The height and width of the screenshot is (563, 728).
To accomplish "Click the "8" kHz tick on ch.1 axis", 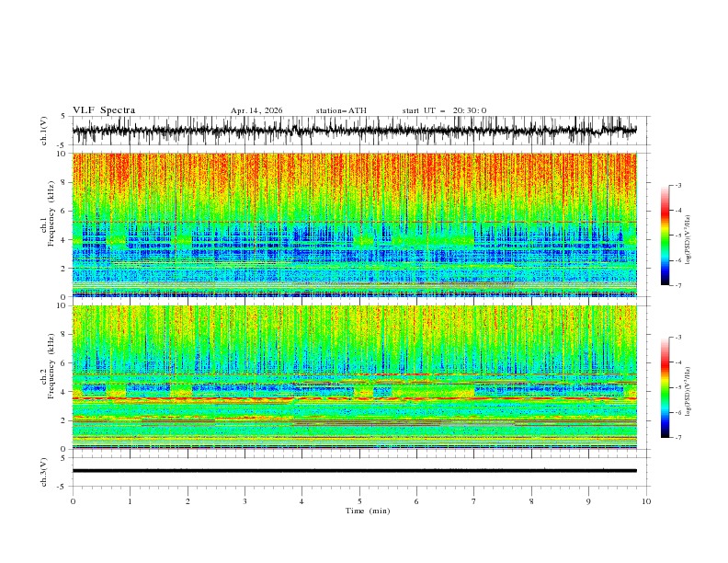I will click(63, 182).
